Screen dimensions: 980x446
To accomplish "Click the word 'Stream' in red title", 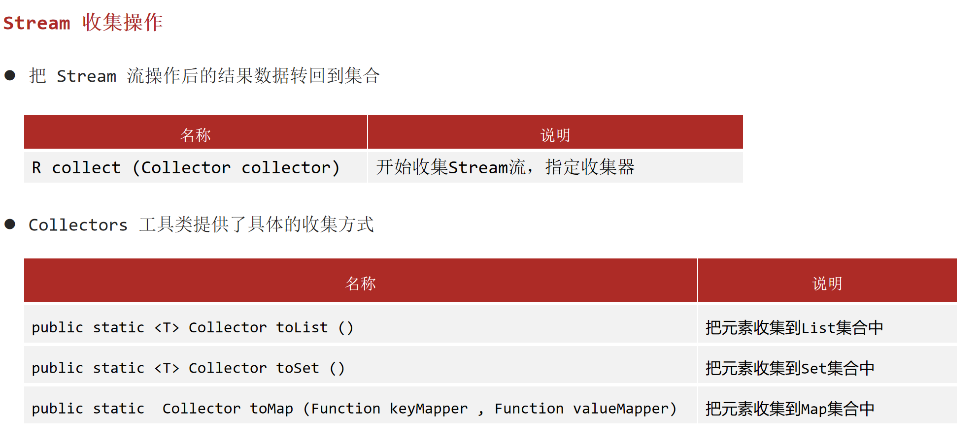I will click(37, 23).
